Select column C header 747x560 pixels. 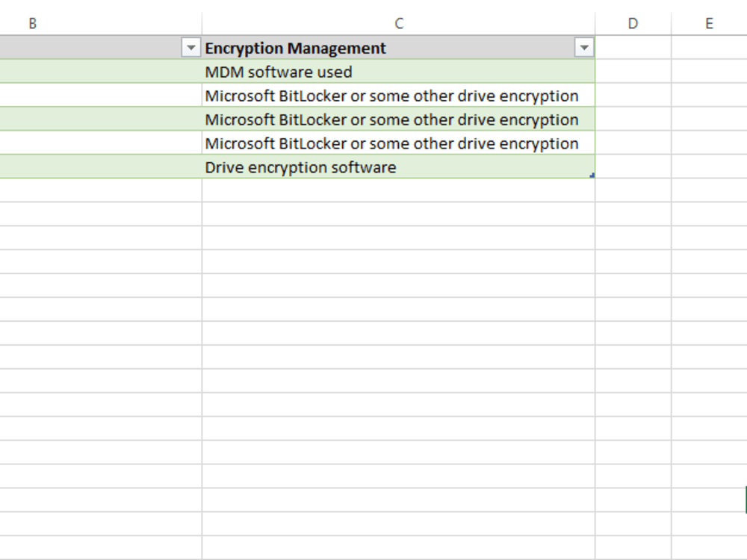pos(399,23)
